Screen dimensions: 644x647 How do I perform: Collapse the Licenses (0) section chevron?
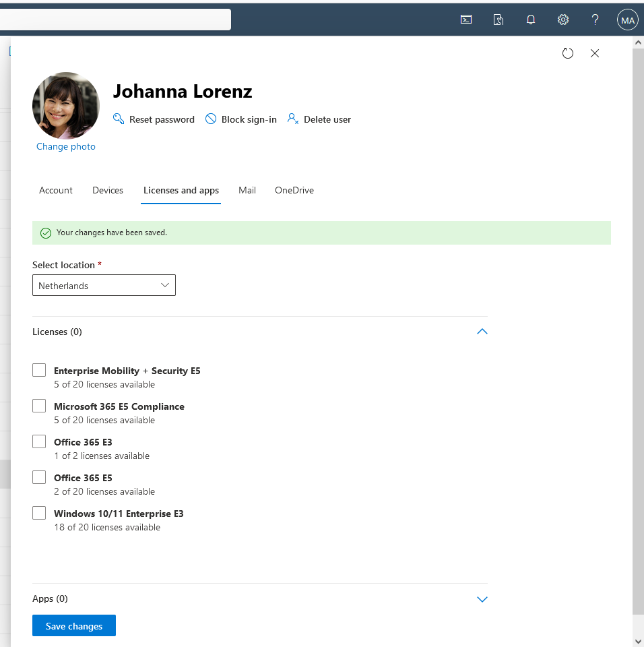(x=482, y=332)
